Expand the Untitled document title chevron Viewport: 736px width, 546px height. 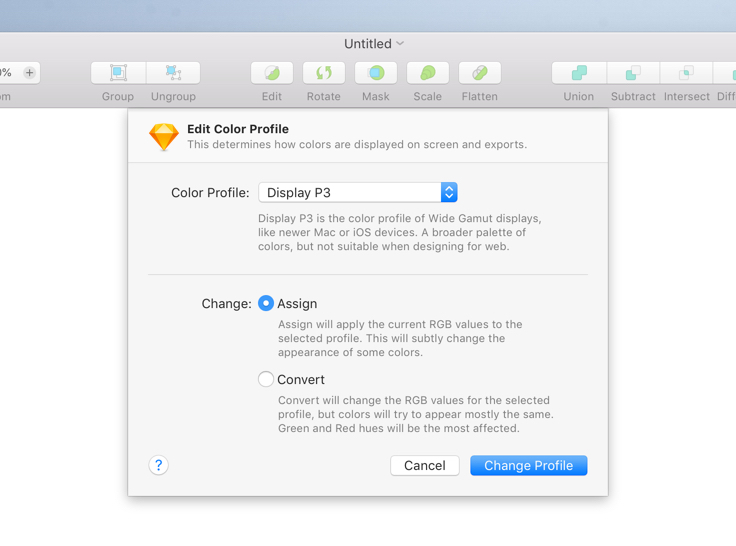400,44
